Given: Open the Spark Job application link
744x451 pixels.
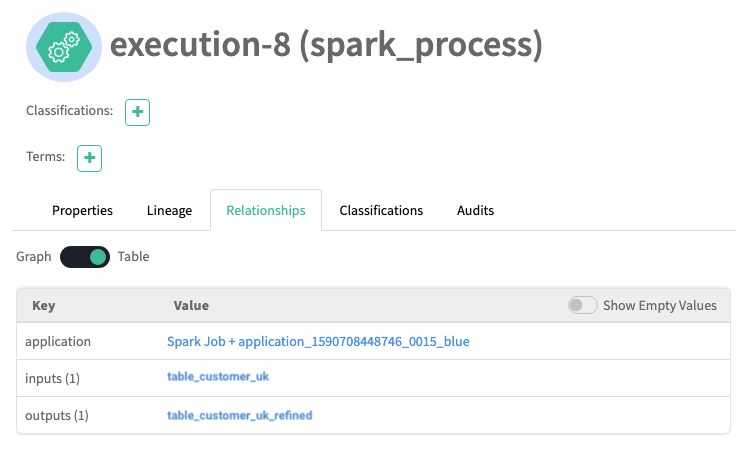Looking at the screenshot, I should 318,342.
